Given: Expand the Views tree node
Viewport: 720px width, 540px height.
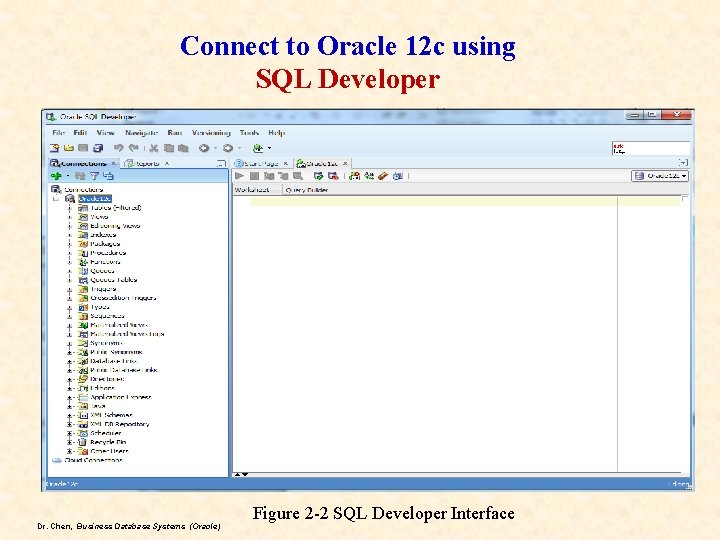Looking at the screenshot, I should [x=70, y=217].
